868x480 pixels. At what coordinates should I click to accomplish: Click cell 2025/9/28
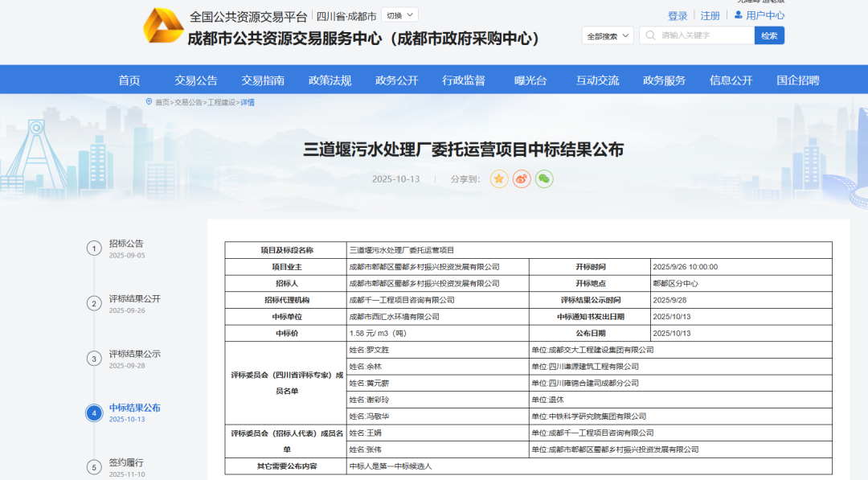point(741,300)
